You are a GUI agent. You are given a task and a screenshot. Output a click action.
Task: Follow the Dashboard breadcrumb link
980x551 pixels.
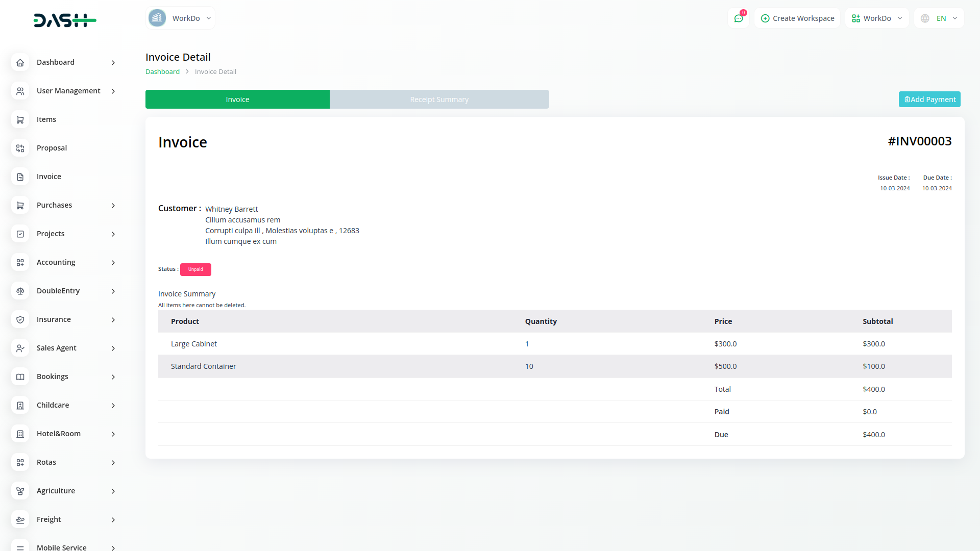tap(162, 71)
